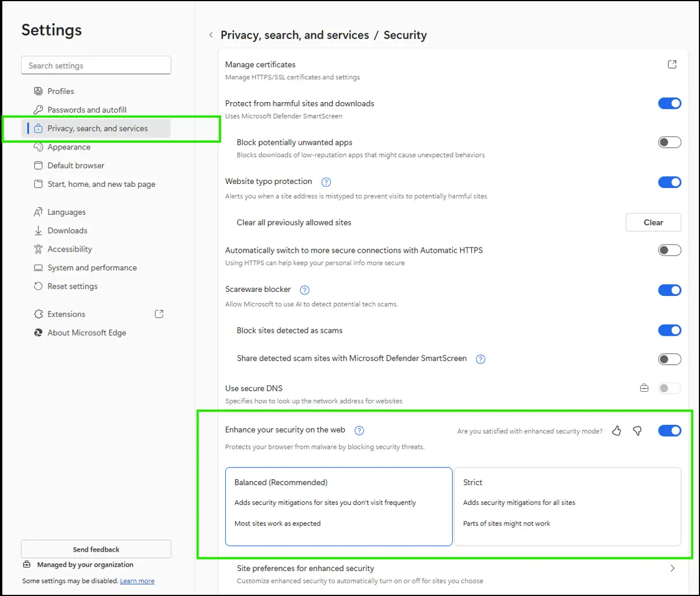Click help icon beside Share detected scam sites
The width and height of the screenshot is (700, 596).
(x=481, y=359)
